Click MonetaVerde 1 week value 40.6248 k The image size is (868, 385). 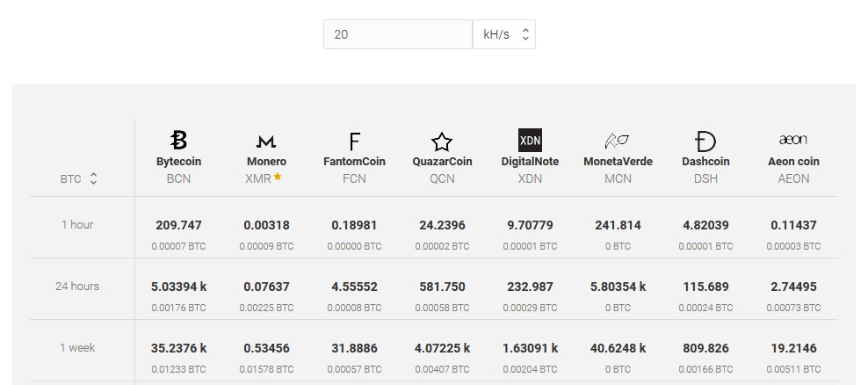point(618,348)
